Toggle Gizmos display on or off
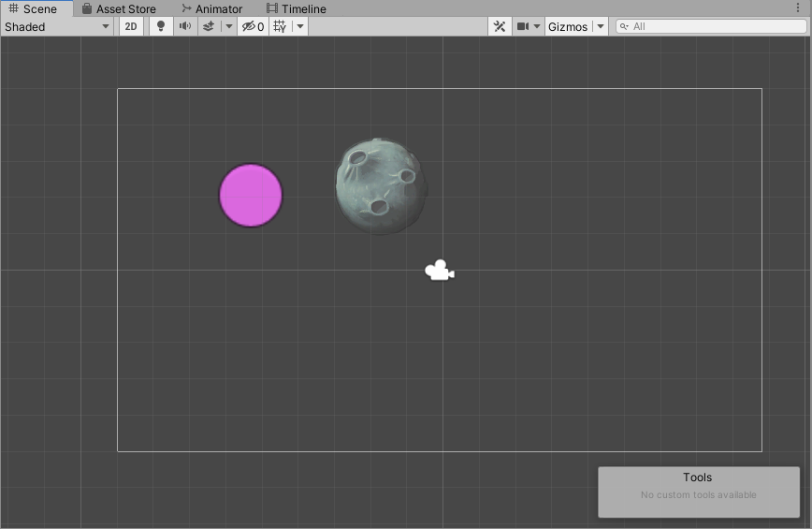 pos(568,26)
